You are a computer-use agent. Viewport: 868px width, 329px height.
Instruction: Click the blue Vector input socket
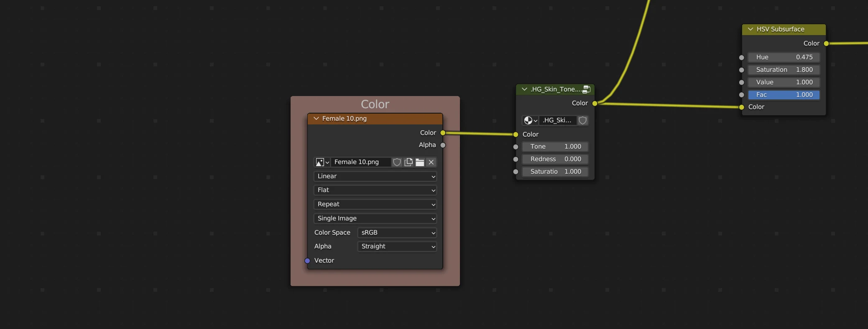click(x=307, y=261)
